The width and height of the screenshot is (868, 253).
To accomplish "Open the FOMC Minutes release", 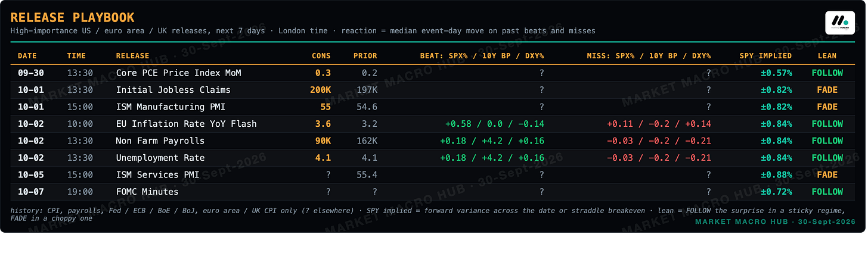I will click(147, 192).
